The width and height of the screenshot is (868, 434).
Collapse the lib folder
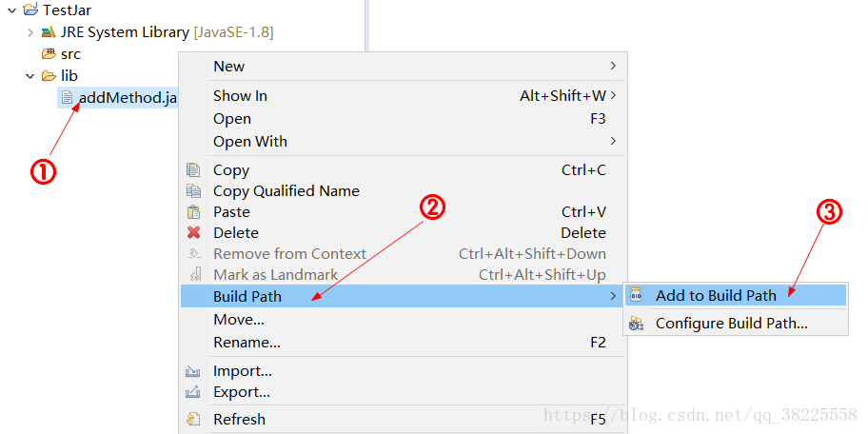30,76
